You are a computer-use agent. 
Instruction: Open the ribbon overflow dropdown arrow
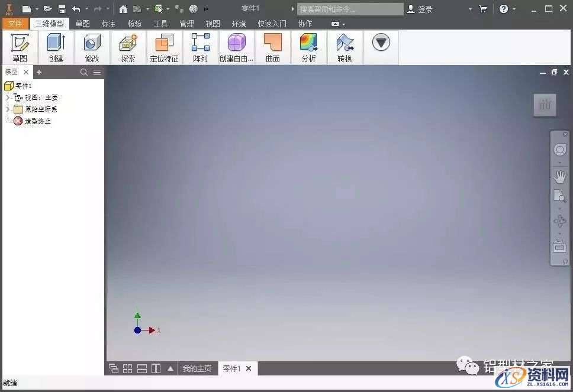click(381, 41)
